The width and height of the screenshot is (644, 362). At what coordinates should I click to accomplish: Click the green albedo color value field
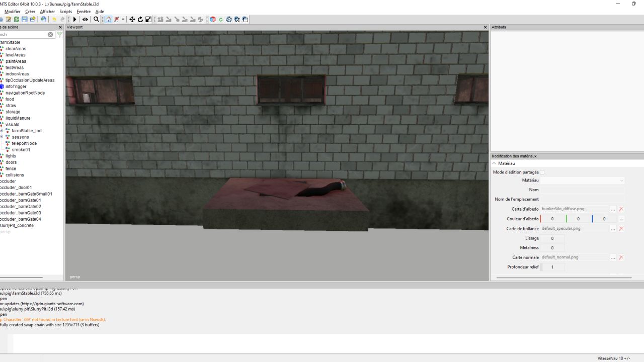point(579,219)
